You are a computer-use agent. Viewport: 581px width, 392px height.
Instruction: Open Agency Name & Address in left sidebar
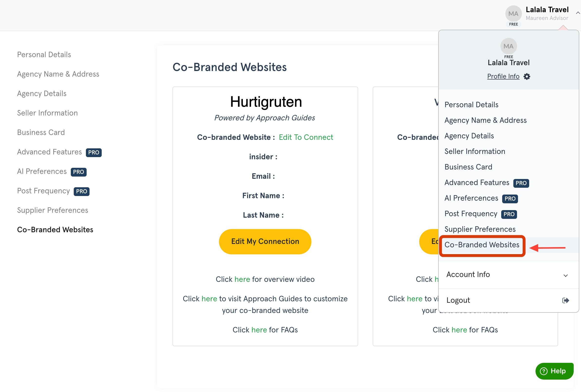click(x=58, y=74)
